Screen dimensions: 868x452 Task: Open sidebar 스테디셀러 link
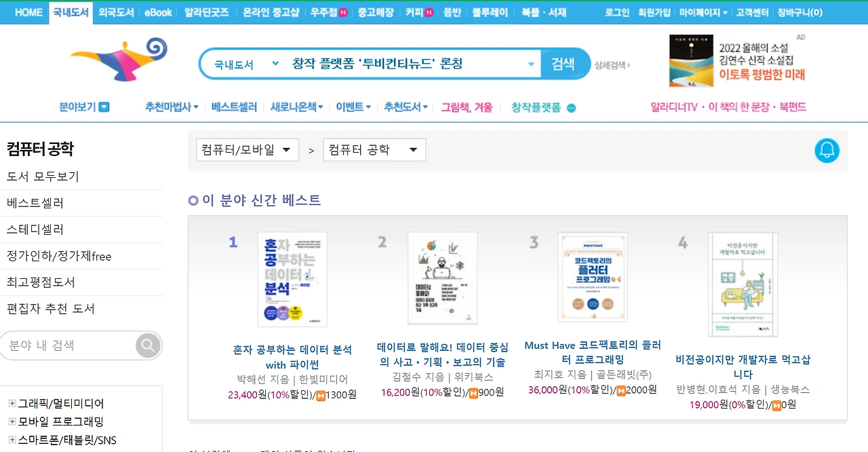click(x=35, y=229)
